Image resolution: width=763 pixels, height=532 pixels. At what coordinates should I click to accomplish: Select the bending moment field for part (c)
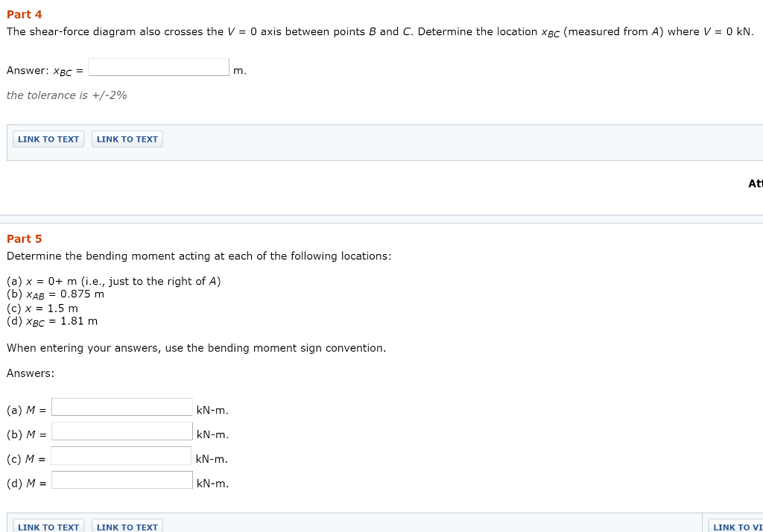[121, 455]
